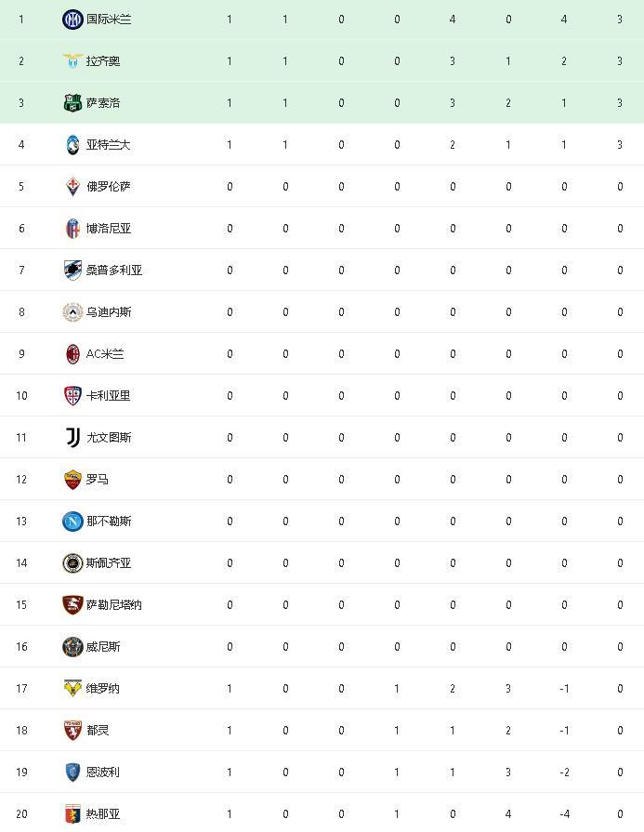
Task: Open the 博洛尼亚 team link
Action: (109, 229)
